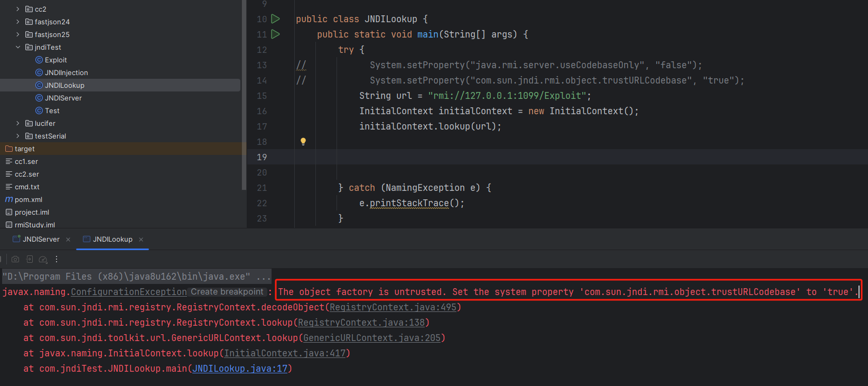Image resolution: width=868 pixels, height=386 pixels.
Task: Place cursor on empty line 19
Action: point(581,157)
